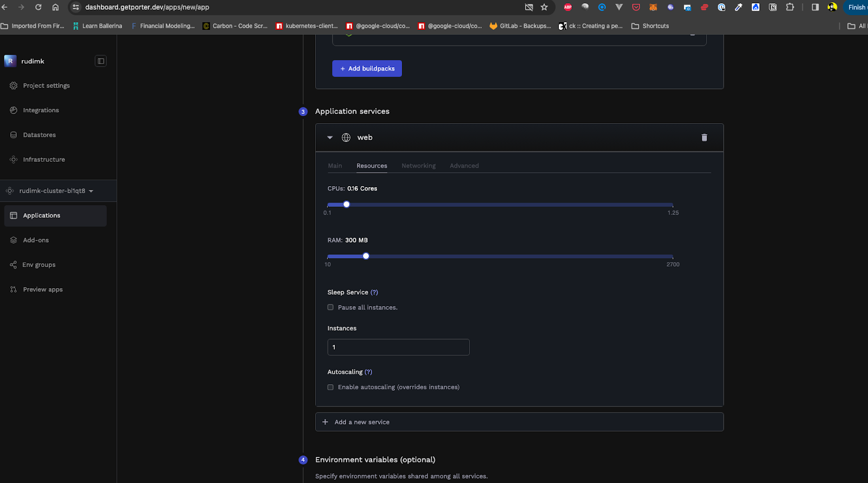This screenshot has width=868, height=483.
Task: Click the web service globe icon
Action: [x=346, y=137]
